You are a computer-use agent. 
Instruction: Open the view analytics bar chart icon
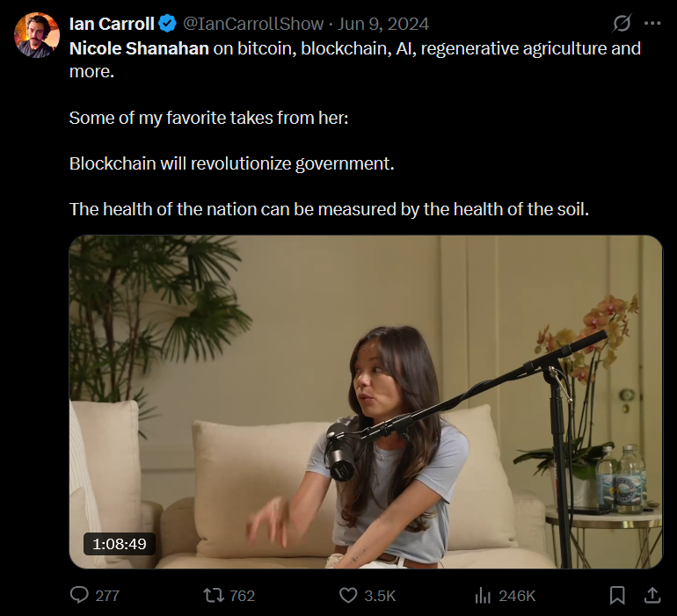[x=483, y=595]
